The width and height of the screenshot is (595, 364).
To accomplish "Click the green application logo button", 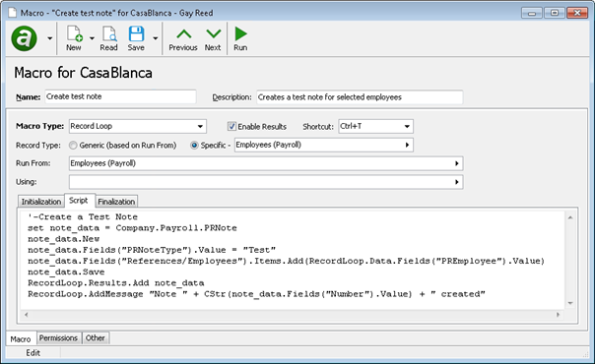I will click(x=25, y=38).
